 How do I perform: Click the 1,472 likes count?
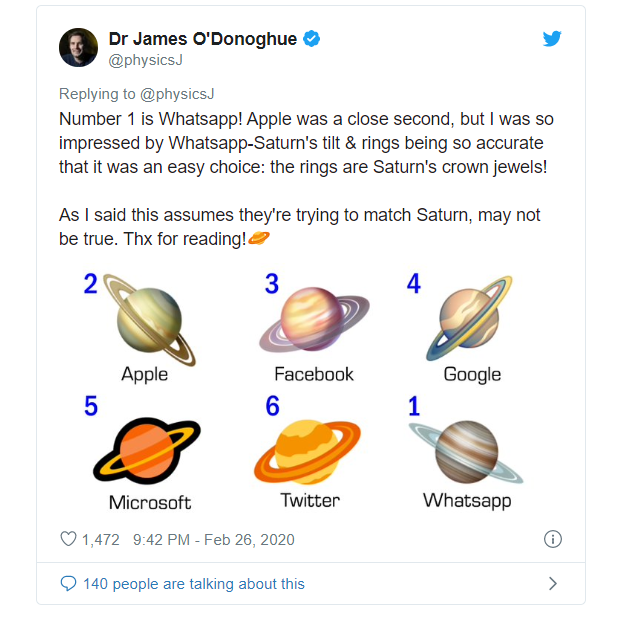100,539
